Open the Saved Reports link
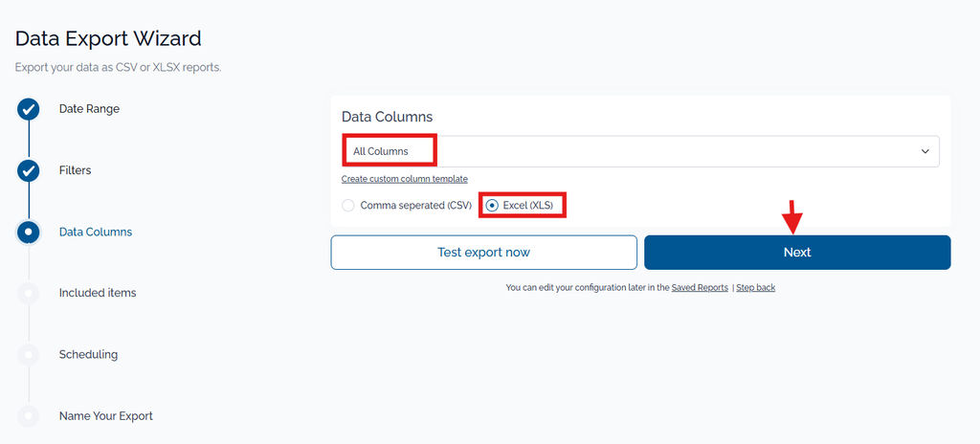 [x=700, y=288]
